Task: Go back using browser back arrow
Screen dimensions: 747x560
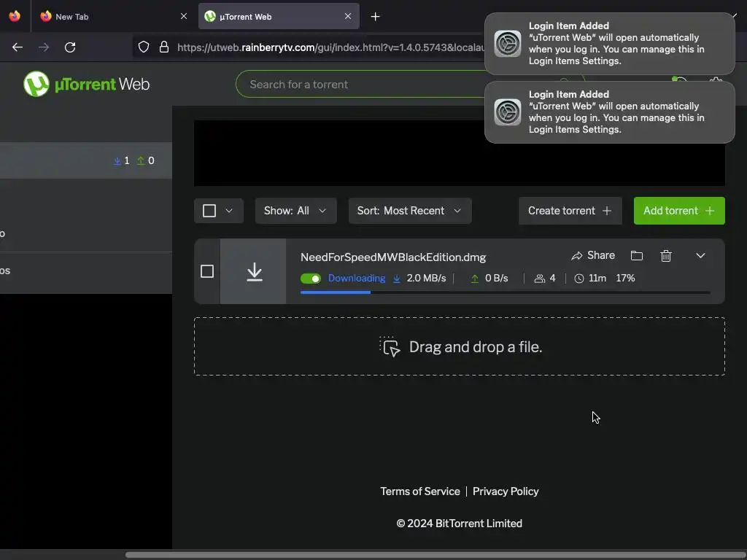Action: point(18,47)
